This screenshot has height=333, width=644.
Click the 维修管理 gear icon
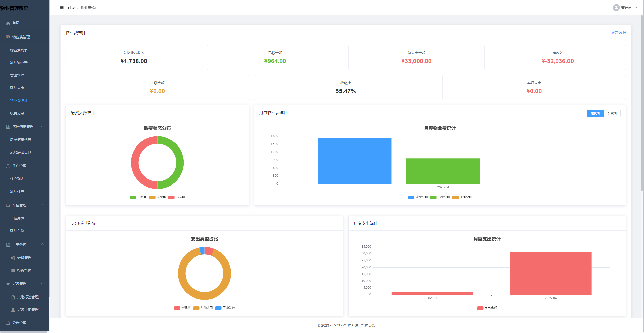click(x=13, y=258)
